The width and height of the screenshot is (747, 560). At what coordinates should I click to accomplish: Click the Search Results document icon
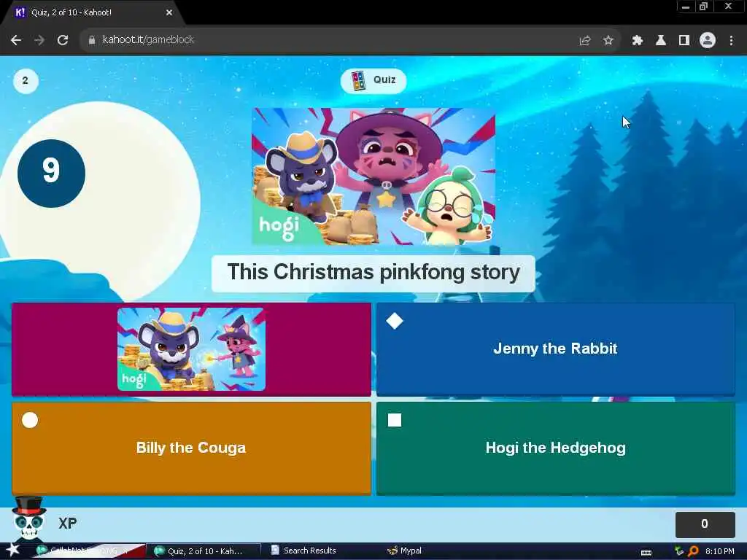point(275,550)
